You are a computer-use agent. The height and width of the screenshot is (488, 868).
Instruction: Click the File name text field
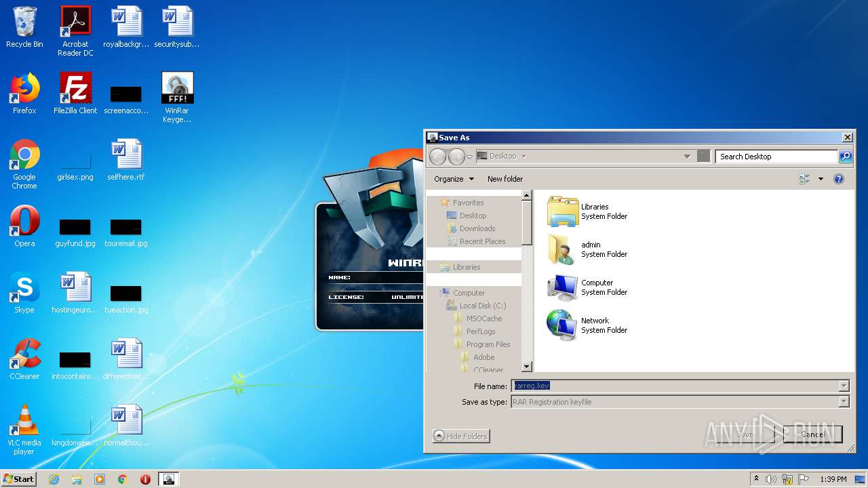click(x=675, y=386)
